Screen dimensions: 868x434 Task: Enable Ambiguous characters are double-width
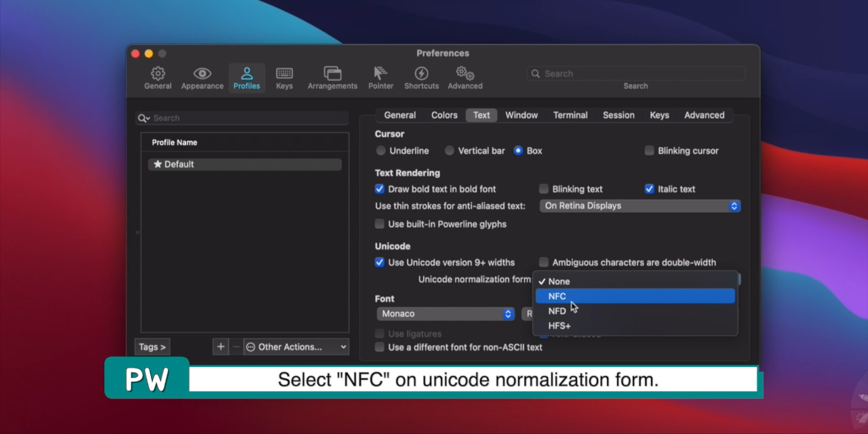(x=544, y=262)
